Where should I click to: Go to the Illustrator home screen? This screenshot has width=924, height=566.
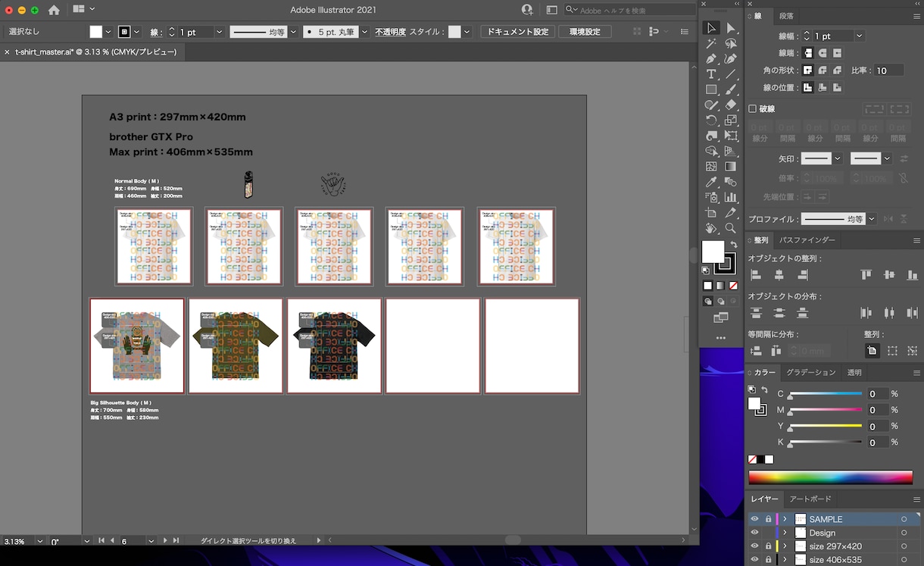tap(54, 10)
